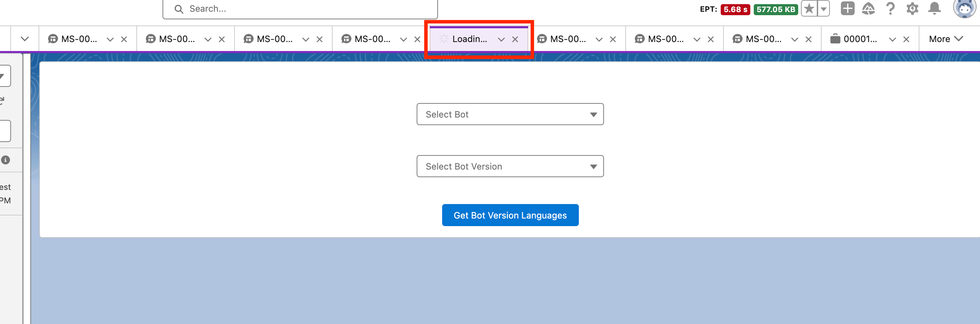
Task: Open the first MS-00 tab's chevron menu
Action: (110, 39)
